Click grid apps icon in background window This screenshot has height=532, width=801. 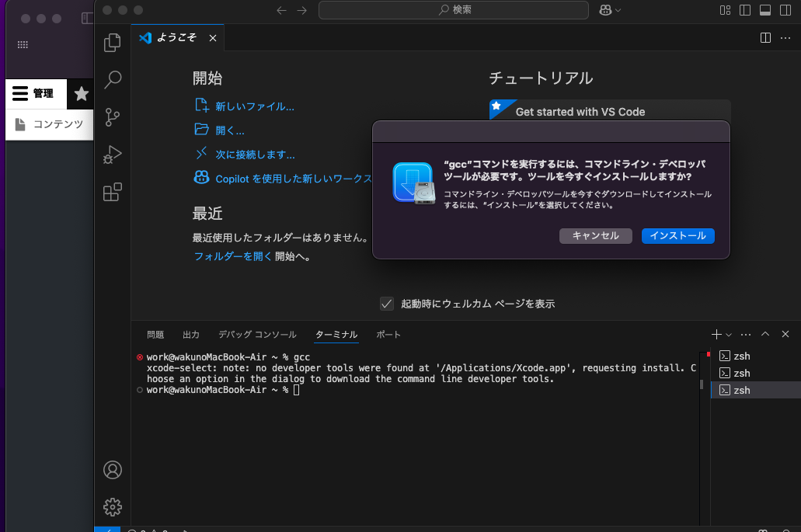click(23, 45)
